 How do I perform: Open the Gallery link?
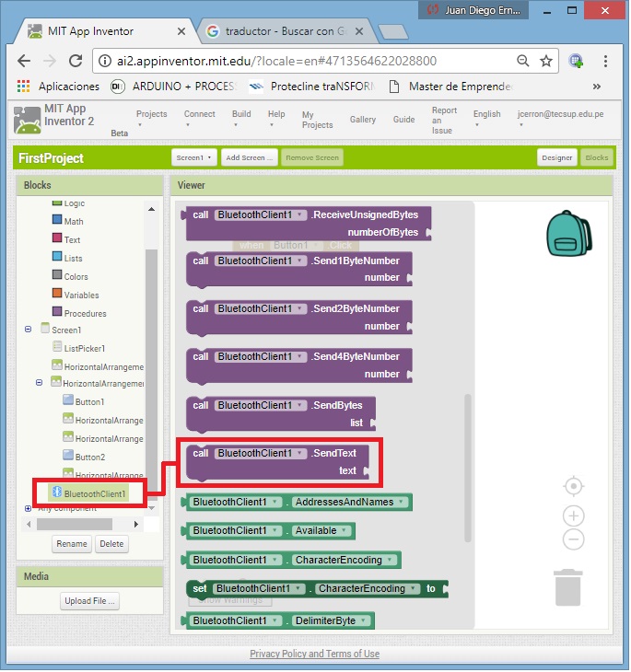[x=362, y=119]
